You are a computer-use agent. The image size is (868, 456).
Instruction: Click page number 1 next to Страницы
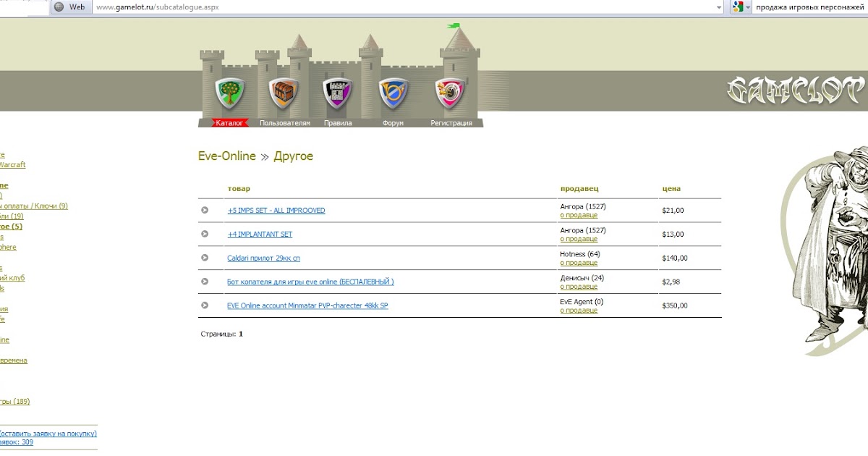(x=241, y=334)
